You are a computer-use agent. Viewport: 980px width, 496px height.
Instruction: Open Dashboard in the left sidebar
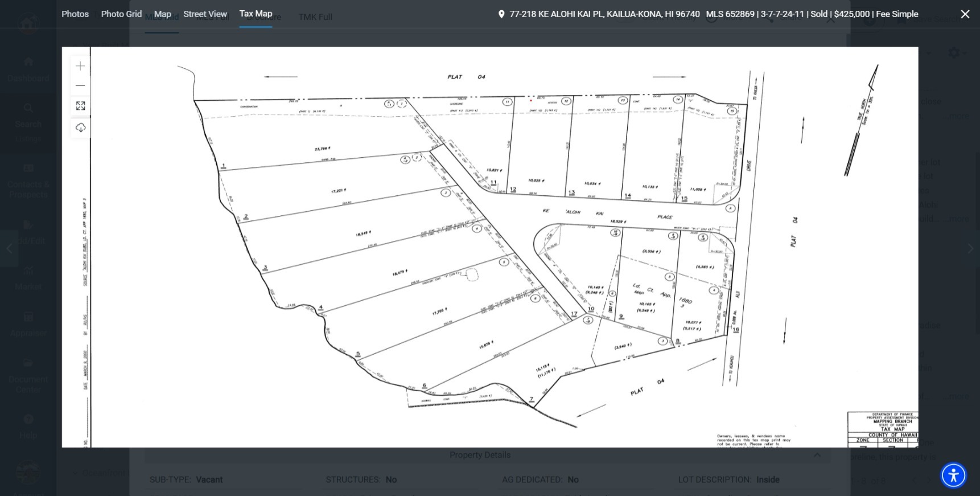pyautogui.click(x=28, y=68)
